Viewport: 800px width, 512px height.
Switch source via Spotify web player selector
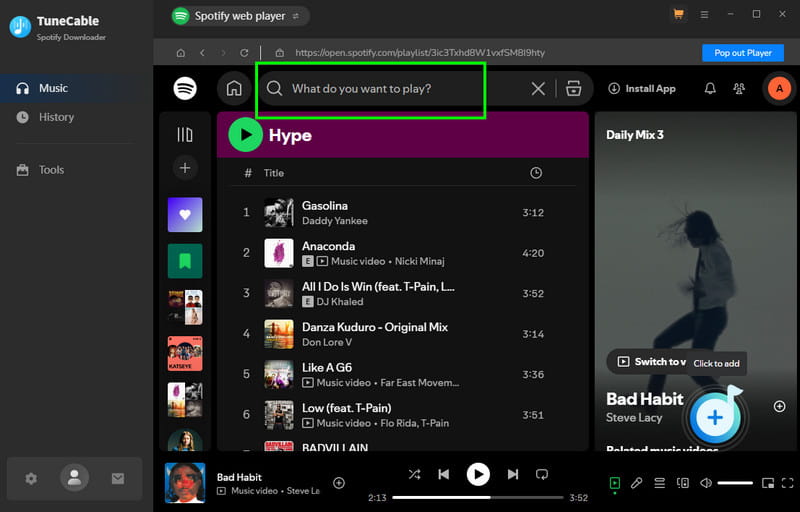coord(240,16)
